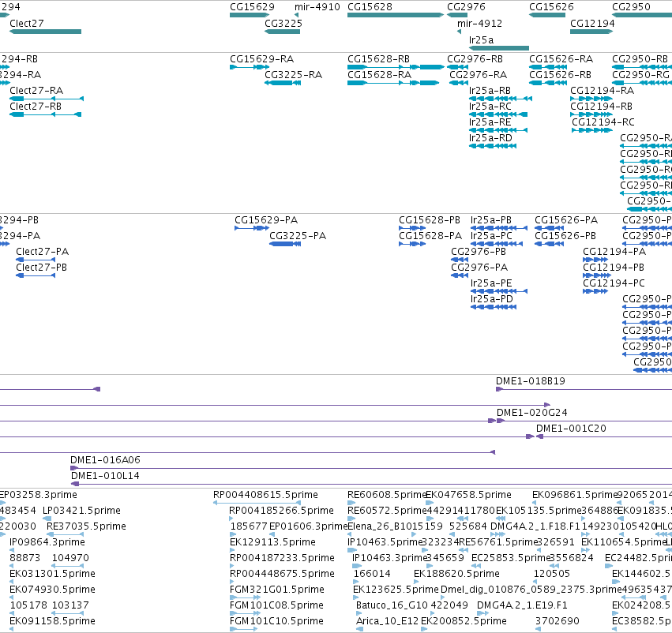Screen dimensions: 672x633
Task: Click the CG15626 gene label
Action: point(551,7)
